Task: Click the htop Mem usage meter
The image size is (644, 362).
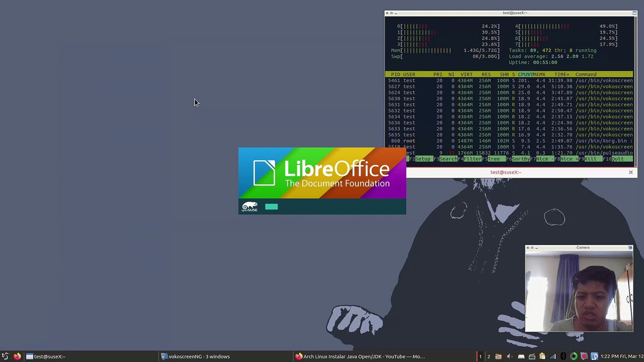Action: (445, 50)
